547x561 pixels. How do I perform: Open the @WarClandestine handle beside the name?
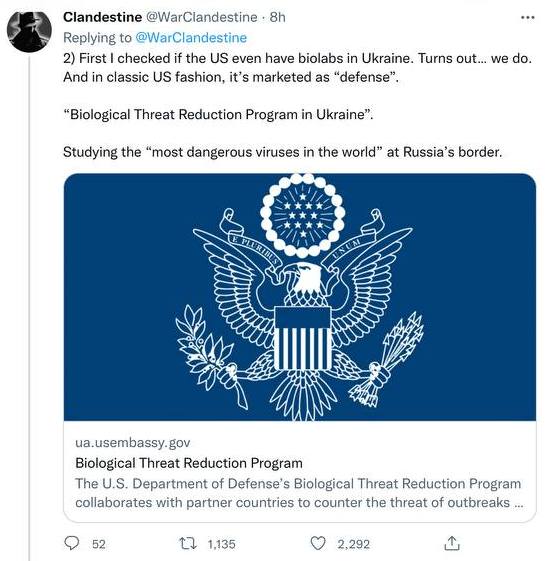point(201,17)
